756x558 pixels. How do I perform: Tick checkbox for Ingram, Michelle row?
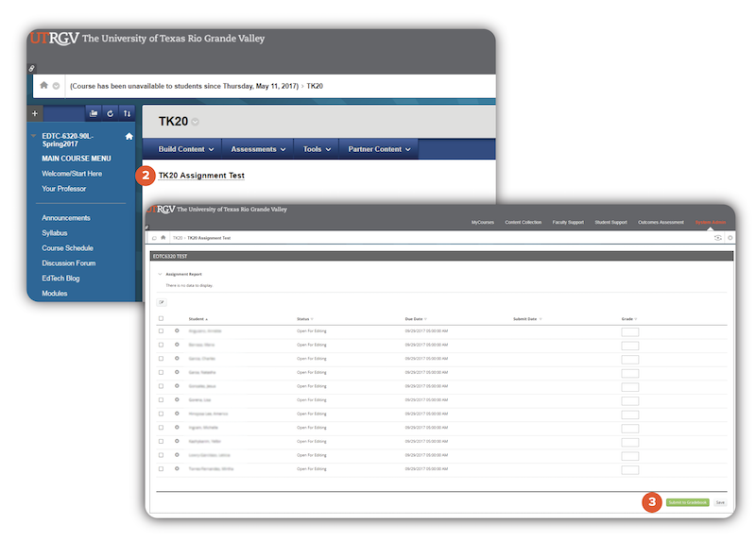pyautogui.click(x=161, y=428)
